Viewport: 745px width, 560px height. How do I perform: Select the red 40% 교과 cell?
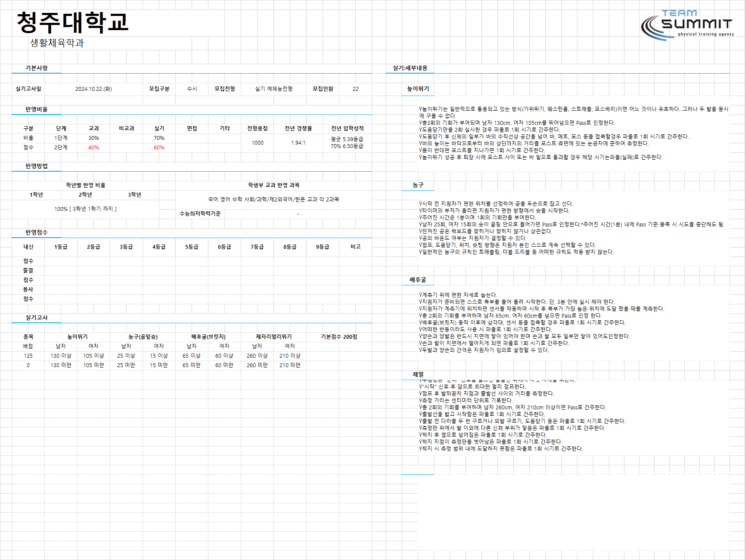point(93,147)
